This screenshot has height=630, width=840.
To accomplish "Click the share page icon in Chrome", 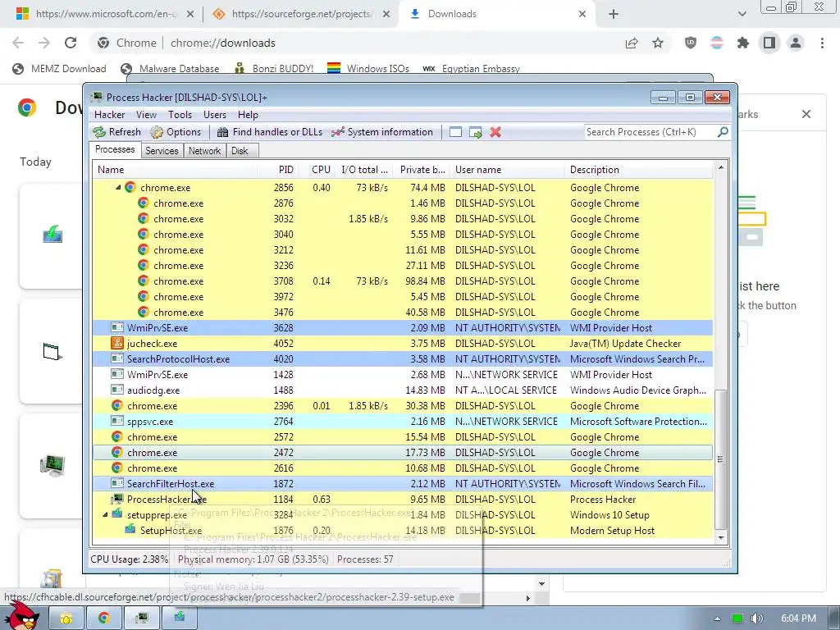I will [632, 43].
